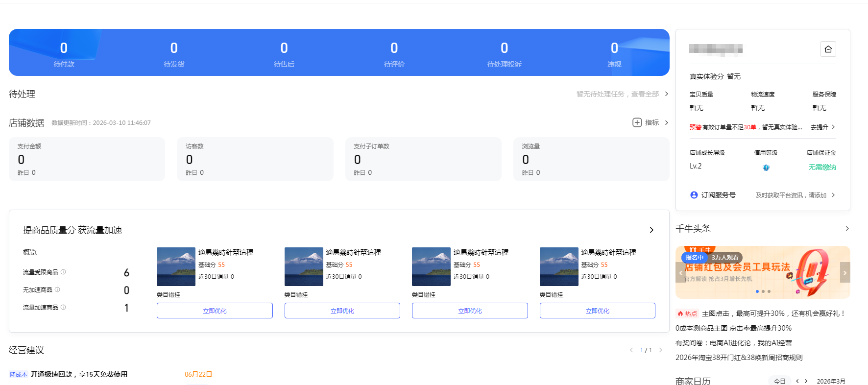
Task: Click fourth product mountain thumbnail
Action: (559, 266)
